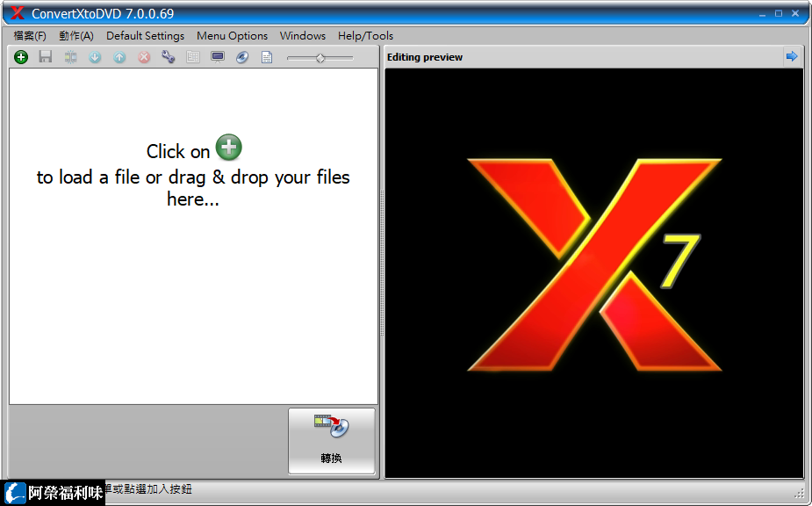Select the save project icon
Image resolution: width=812 pixels, height=506 pixels.
click(x=45, y=56)
